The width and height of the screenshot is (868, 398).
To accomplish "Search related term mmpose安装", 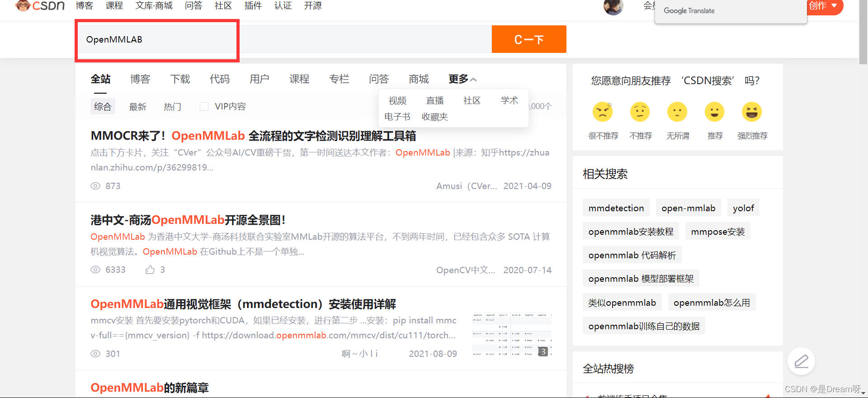I will click(x=718, y=232).
